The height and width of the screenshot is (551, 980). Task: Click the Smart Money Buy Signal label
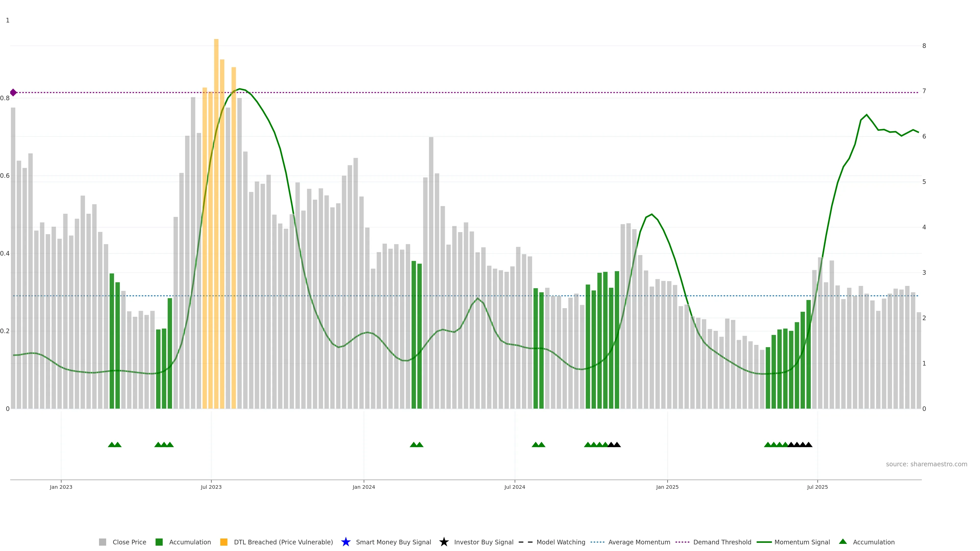[x=393, y=542]
